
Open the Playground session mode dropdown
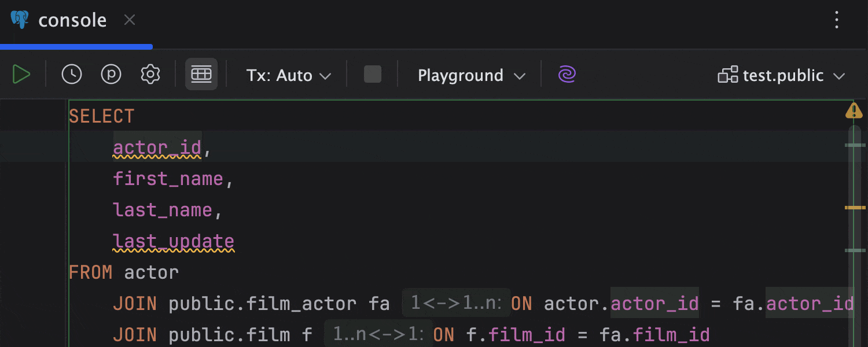472,75
